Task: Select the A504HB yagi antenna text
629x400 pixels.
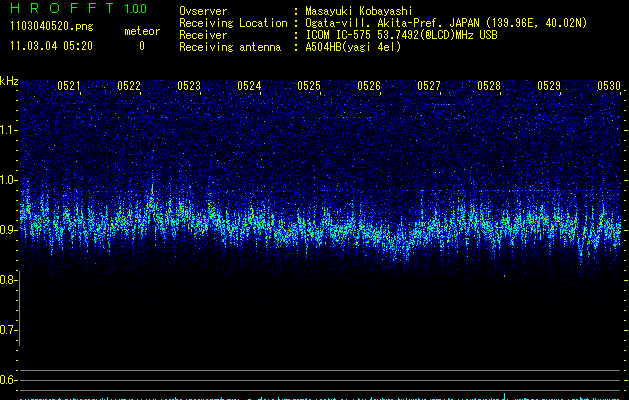Action: click(x=353, y=47)
